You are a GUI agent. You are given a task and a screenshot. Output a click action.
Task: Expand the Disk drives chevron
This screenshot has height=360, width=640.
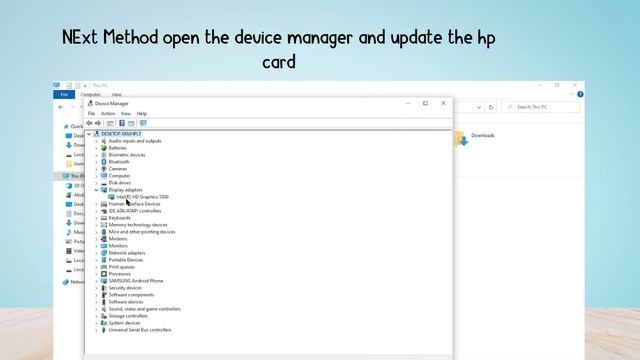click(97, 183)
